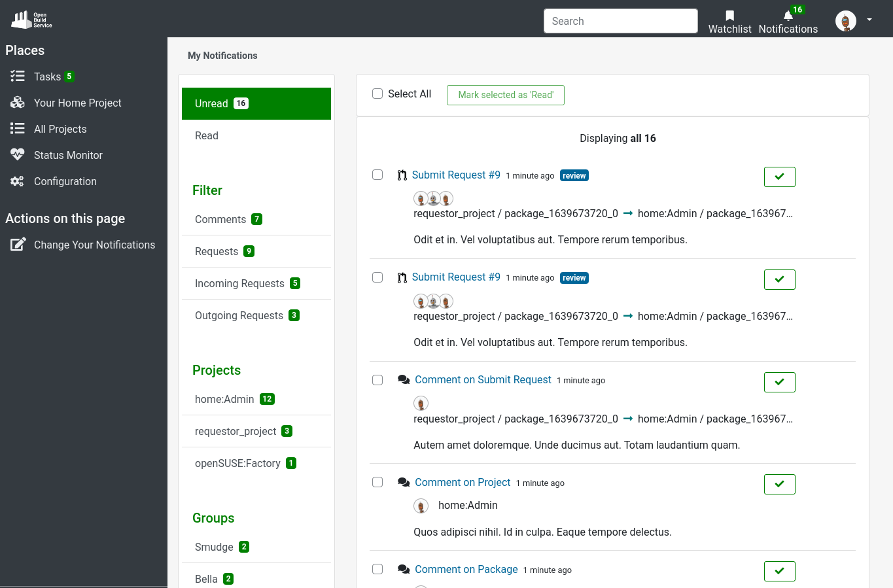Click Mark selected as 'Read' button
Image resolution: width=893 pixels, height=588 pixels.
click(505, 95)
